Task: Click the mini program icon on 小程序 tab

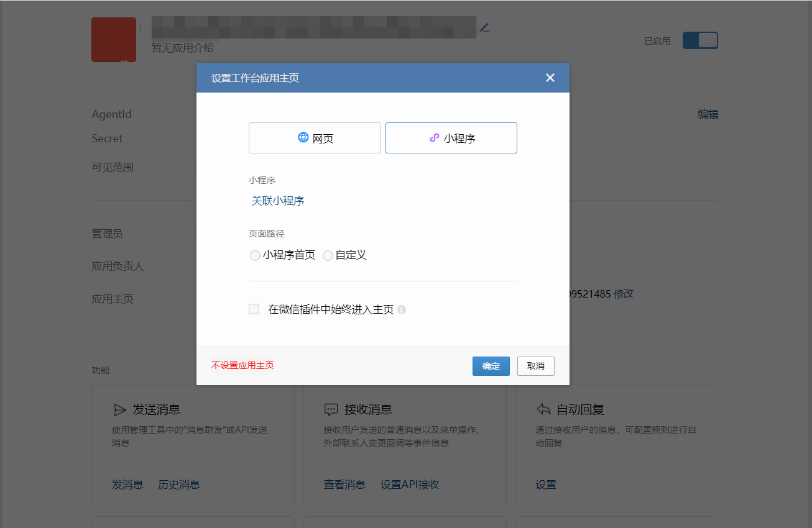Action: [x=434, y=137]
